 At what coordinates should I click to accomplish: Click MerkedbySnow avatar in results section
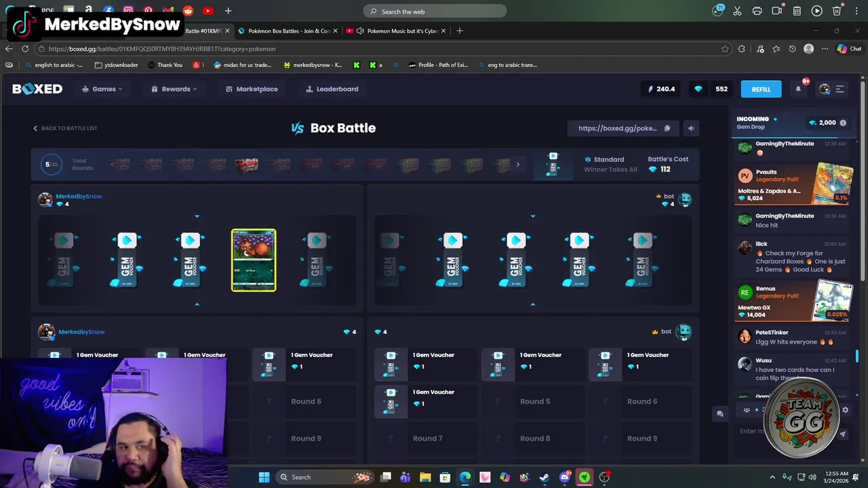click(46, 332)
